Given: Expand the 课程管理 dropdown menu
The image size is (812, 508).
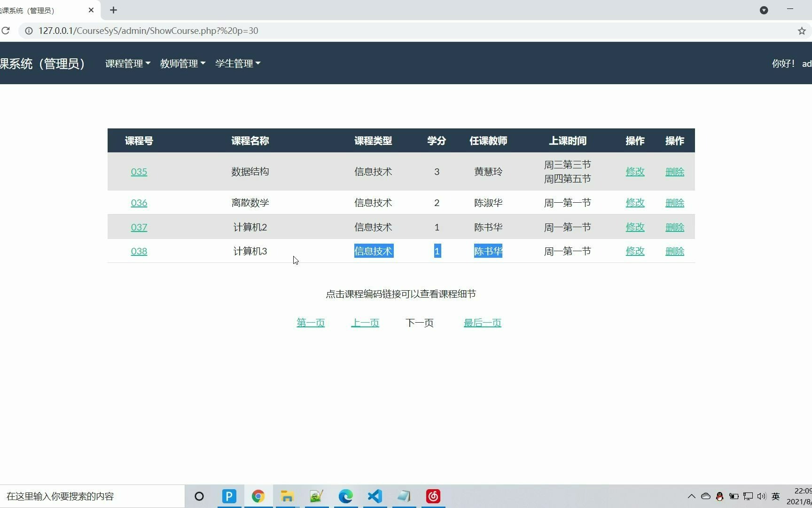Looking at the screenshot, I should click(x=127, y=63).
